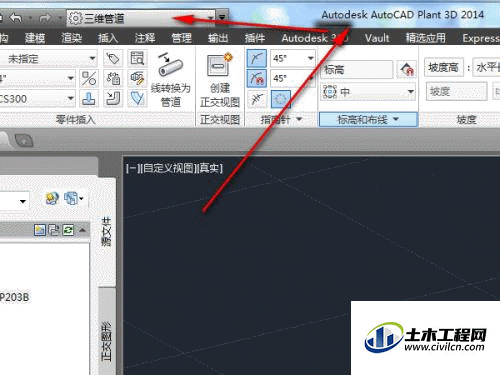Viewport: 500px width, 375px height.
Task: Switch to the 插入 ribbon tab
Action: (108, 38)
